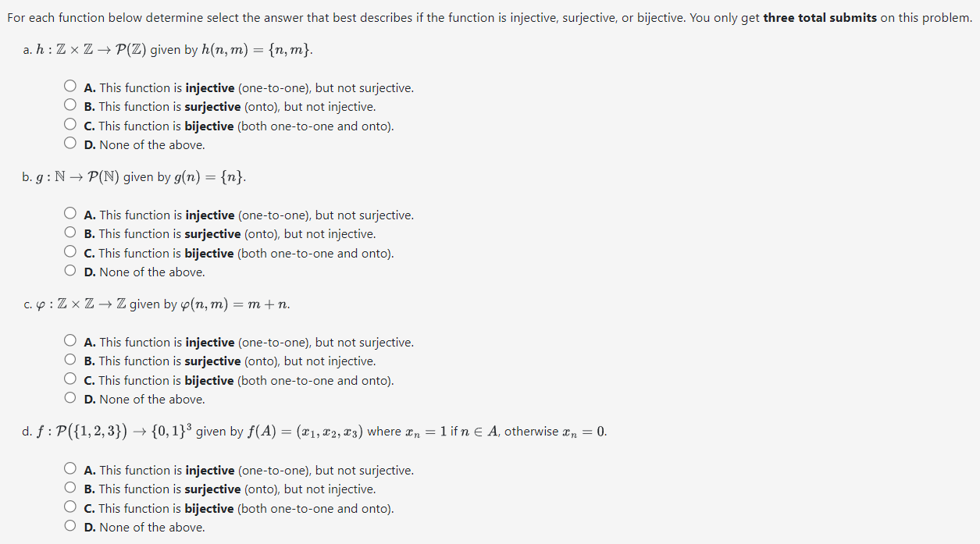This screenshot has width=980, height=544.
Task: Select option B surjective for function g
Action: (x=69, y=232)
